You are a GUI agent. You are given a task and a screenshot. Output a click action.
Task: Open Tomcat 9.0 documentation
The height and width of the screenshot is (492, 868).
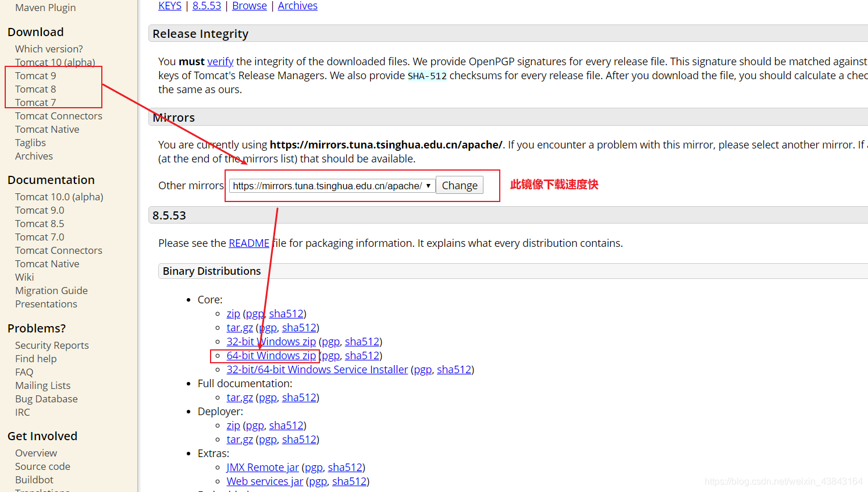point(40,210)
